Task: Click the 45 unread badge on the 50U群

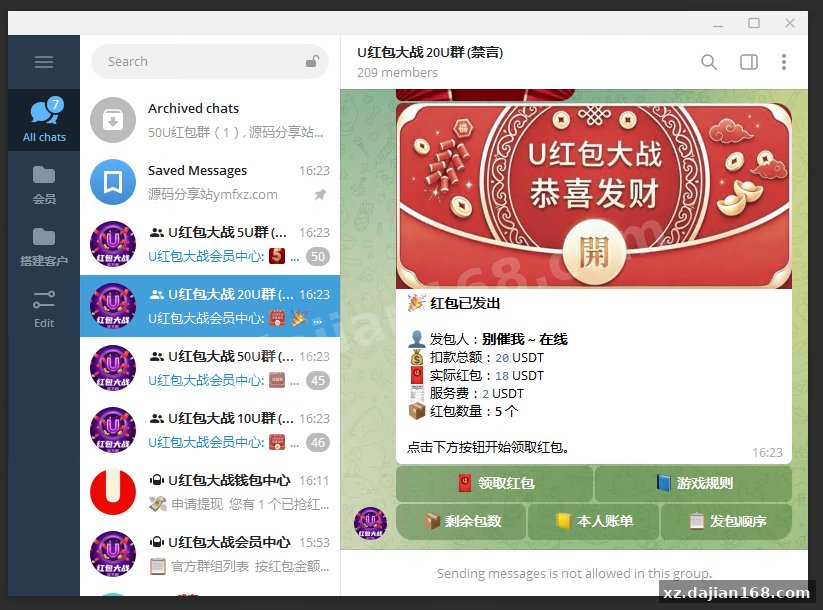Action: [x=318, y=380]
